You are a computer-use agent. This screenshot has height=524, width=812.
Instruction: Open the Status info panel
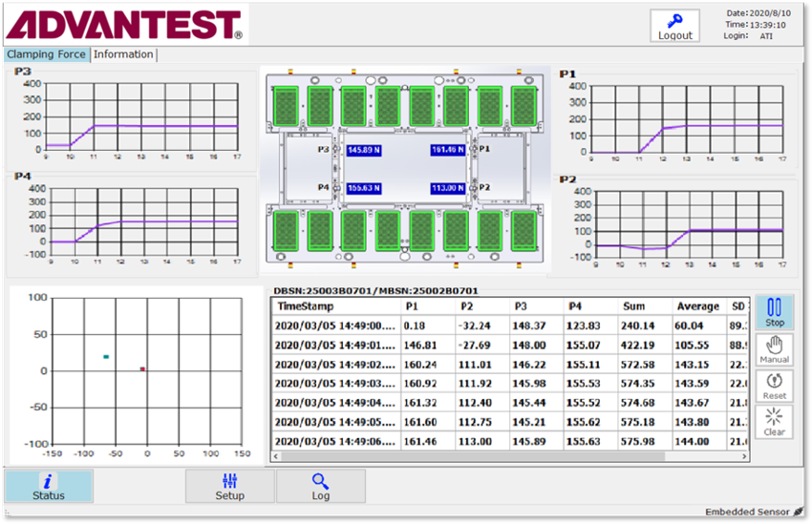pos(49,486)
